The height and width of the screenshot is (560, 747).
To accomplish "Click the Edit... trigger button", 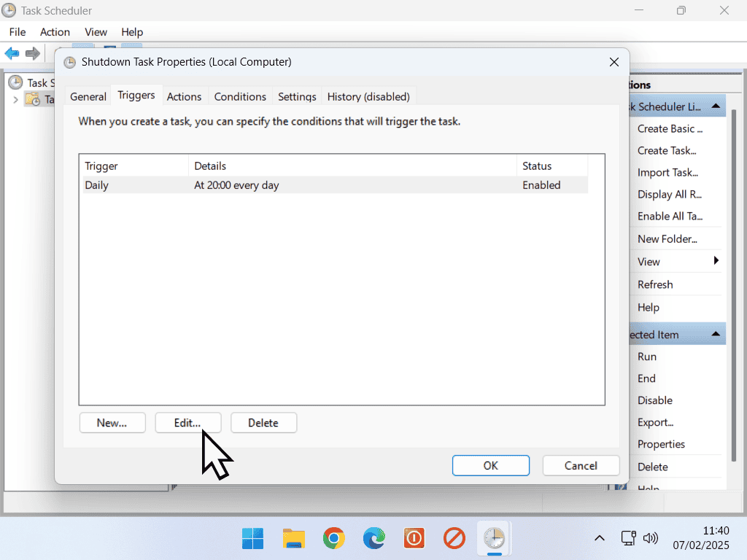I will pos(187,423).
